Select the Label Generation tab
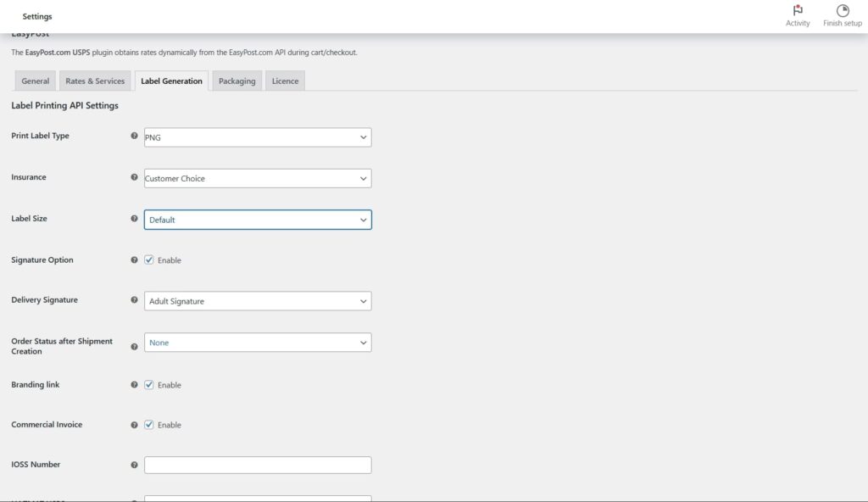868x502 pixels. coord(171,81)
